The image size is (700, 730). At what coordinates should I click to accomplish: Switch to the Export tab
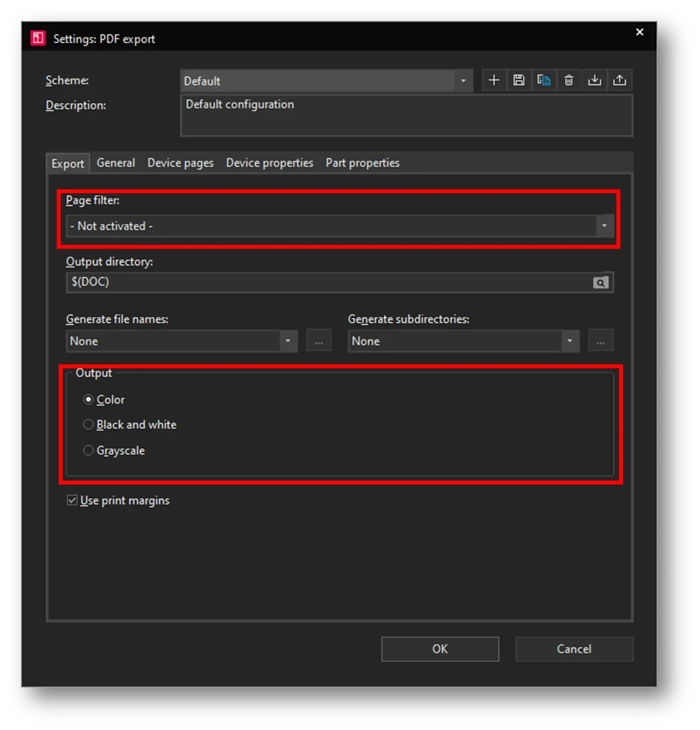coord(67,163)
